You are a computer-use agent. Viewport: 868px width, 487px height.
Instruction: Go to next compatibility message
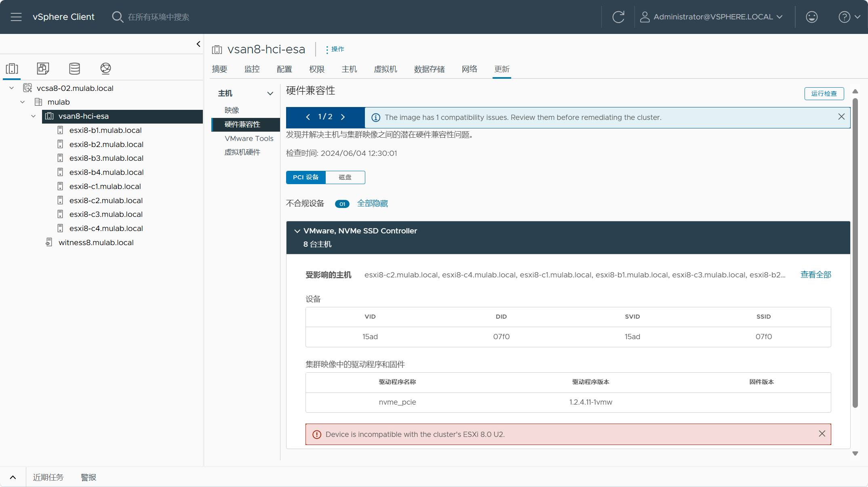(x=343, y=117)
